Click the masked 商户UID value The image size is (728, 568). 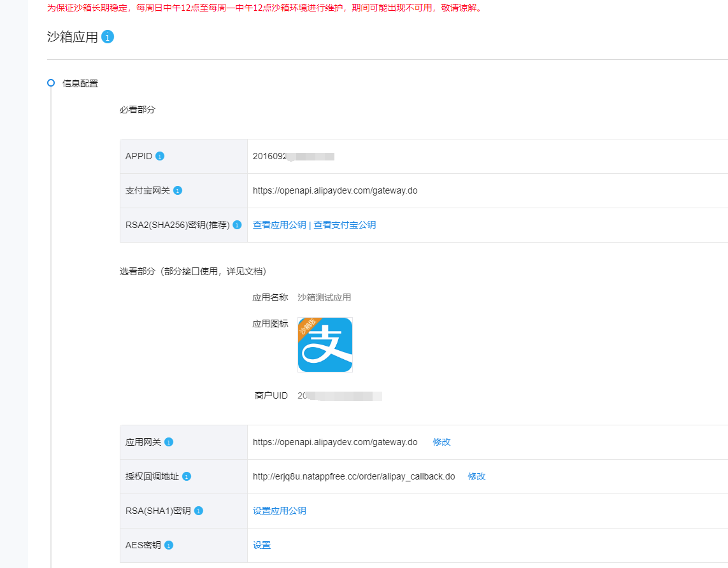pyautogui.click(x=339, y=395)
